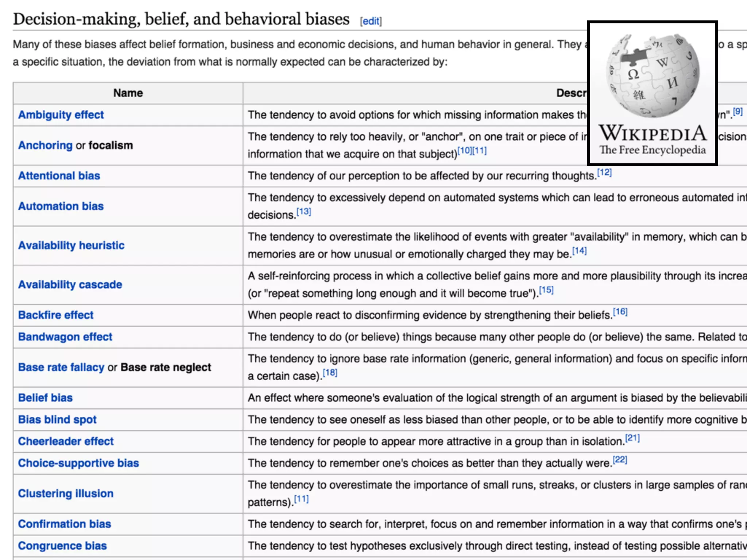Open the Bias blind spot article

point(57,420)
